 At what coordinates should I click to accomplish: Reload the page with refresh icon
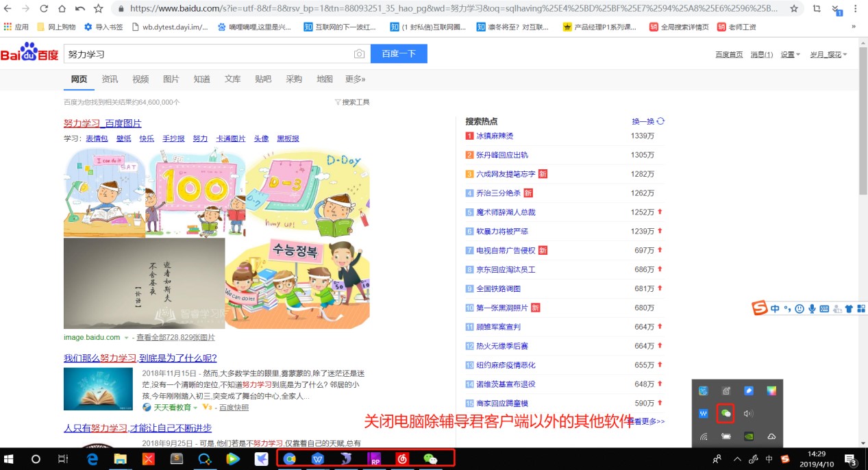44,9
